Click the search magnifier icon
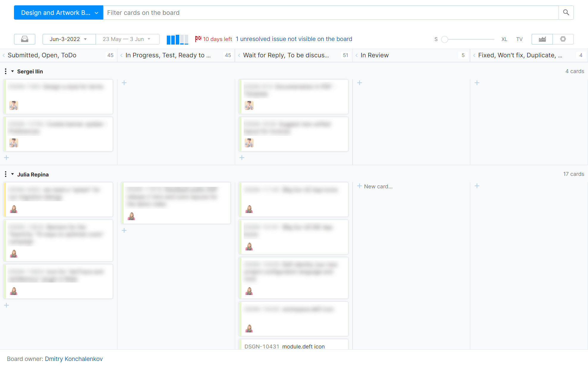 coord(566,12)
